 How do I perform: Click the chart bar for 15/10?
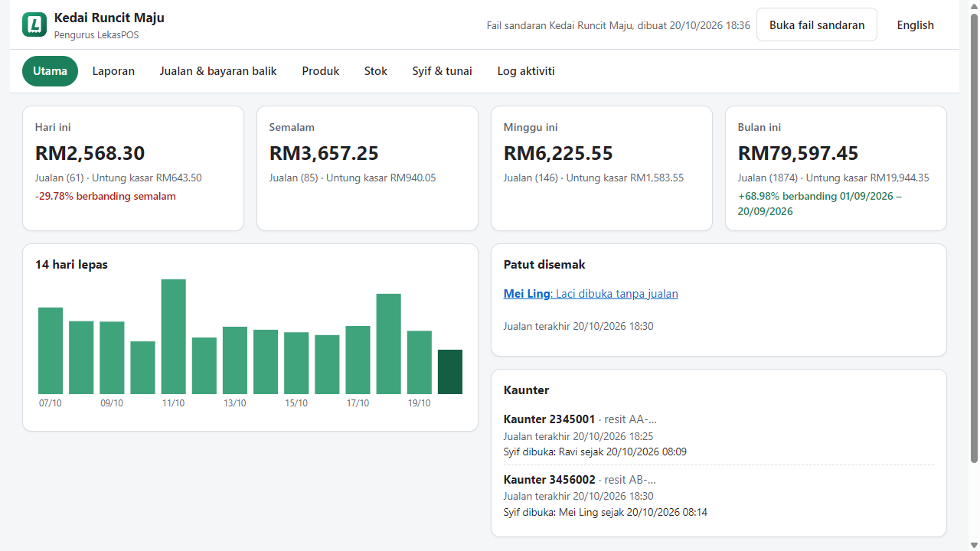296,364
